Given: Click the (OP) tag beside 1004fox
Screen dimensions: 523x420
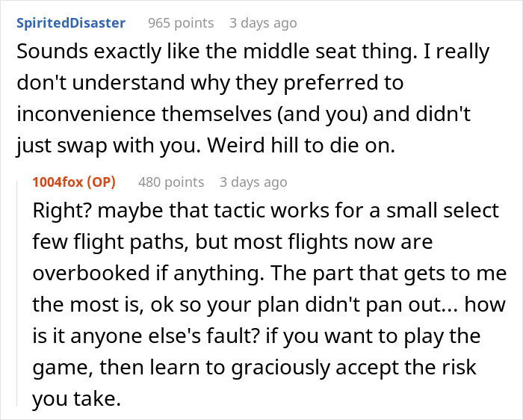Looking at the screenshot, I should pyautogui.click(x=101, y=182).
